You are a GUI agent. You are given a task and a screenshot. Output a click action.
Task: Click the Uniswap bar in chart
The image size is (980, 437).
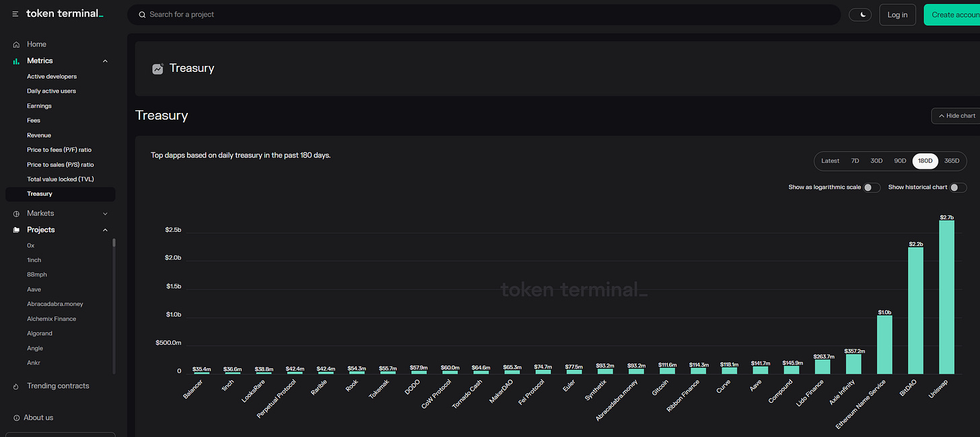pyautogui.click(x=946, y=297)
